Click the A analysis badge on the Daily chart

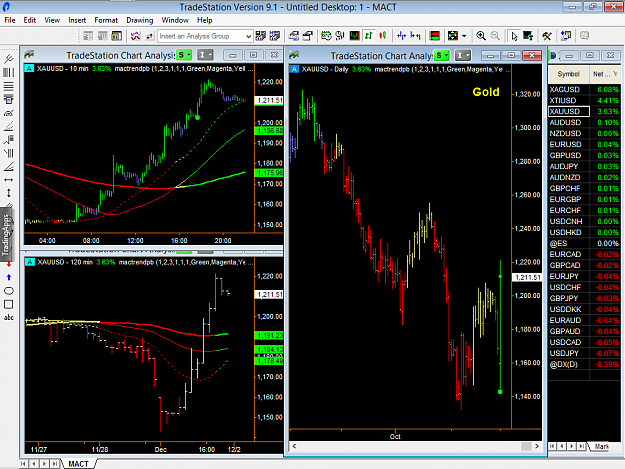(x=294, y=69)
